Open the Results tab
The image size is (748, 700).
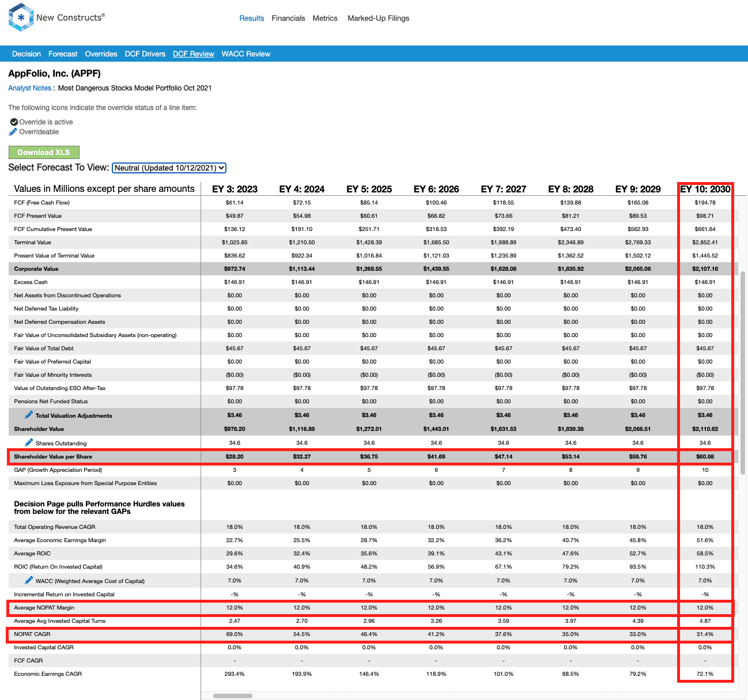252,18
